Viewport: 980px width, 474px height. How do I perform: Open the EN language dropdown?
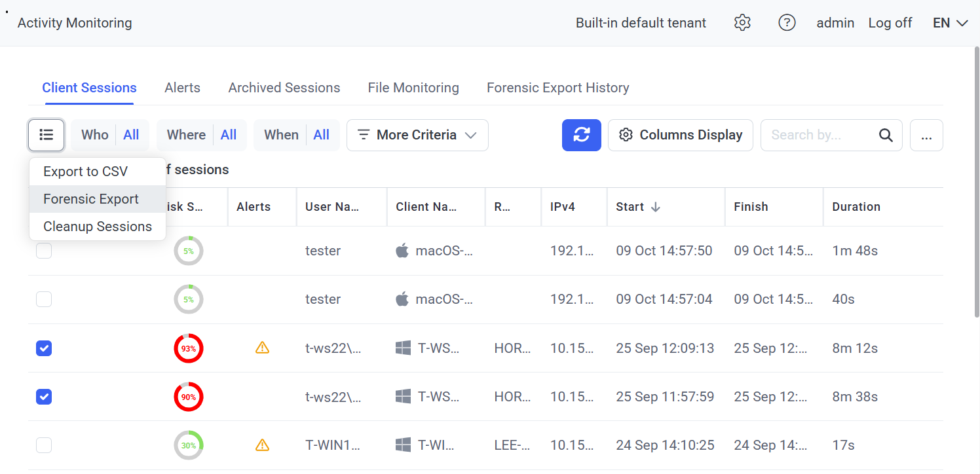click(x=950, y=23)
